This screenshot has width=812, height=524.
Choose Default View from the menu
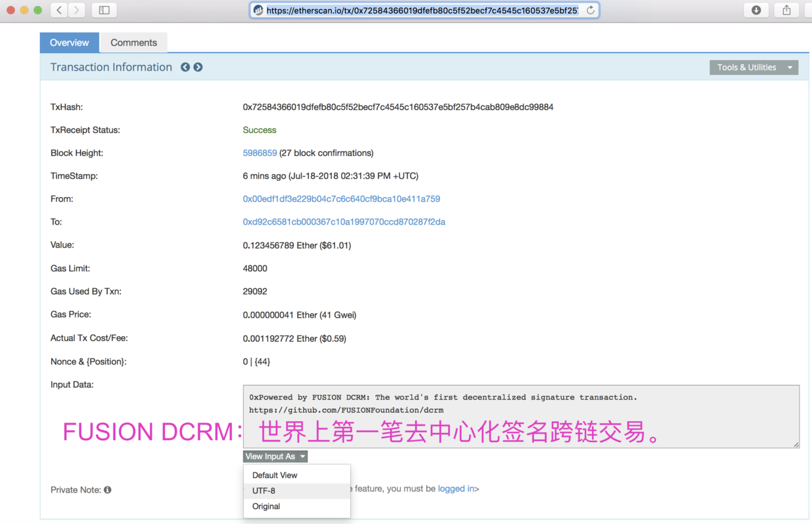297,476
